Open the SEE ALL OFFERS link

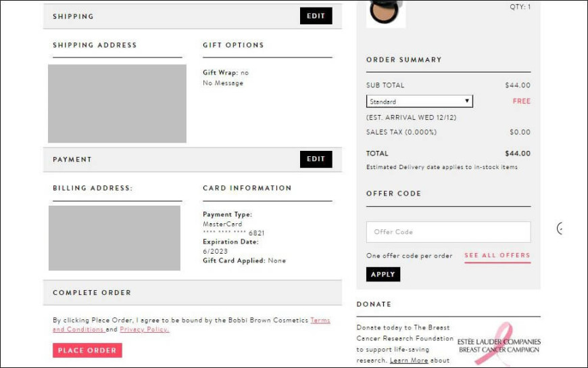[497, 256]
